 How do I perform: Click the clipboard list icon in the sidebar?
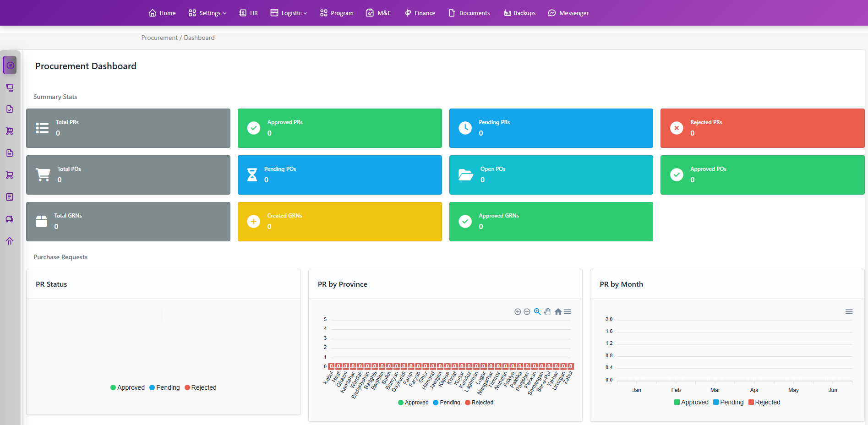(x=10, y=196)
